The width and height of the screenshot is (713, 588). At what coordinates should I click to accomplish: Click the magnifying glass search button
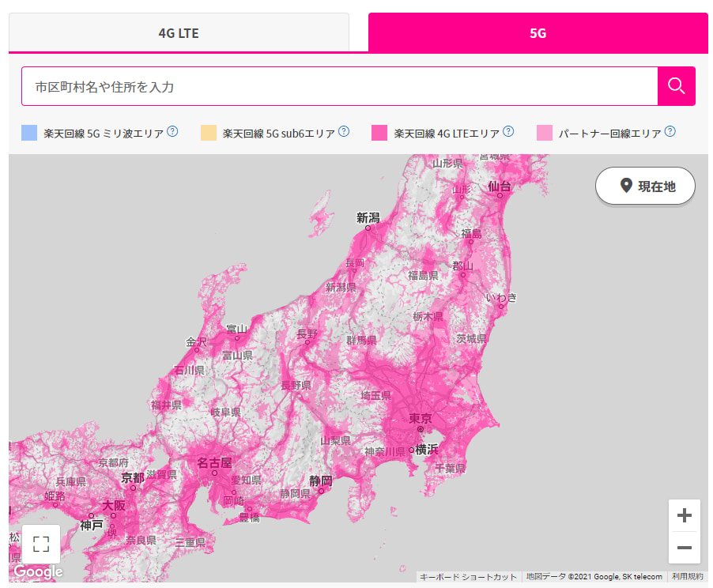(x=676, y=86)
